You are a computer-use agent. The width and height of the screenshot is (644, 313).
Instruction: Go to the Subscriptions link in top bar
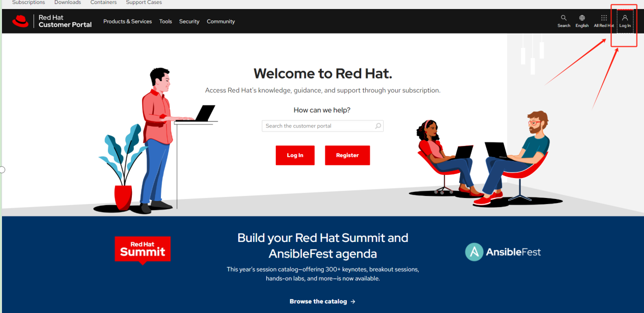point(28,2)
